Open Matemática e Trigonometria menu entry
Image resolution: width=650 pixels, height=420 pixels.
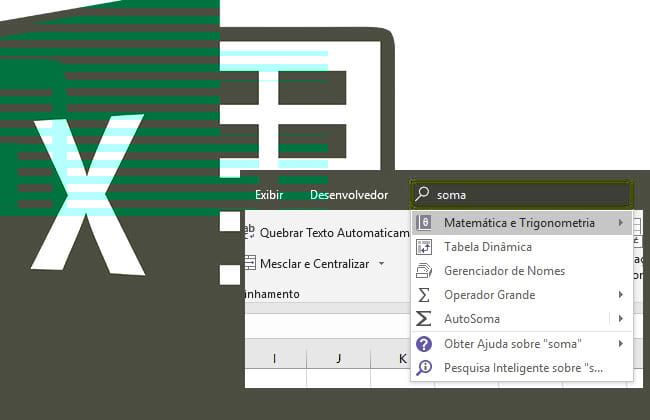coord(522,223)
